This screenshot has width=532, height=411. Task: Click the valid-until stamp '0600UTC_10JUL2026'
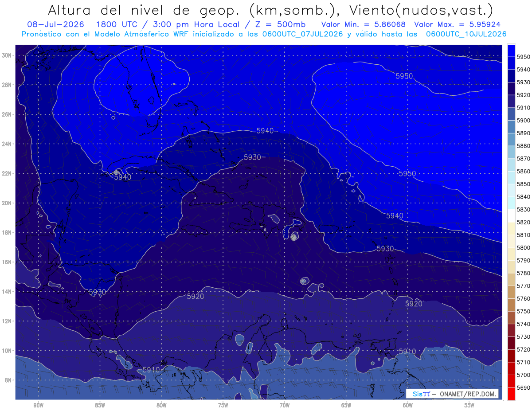tap(466, 34)
